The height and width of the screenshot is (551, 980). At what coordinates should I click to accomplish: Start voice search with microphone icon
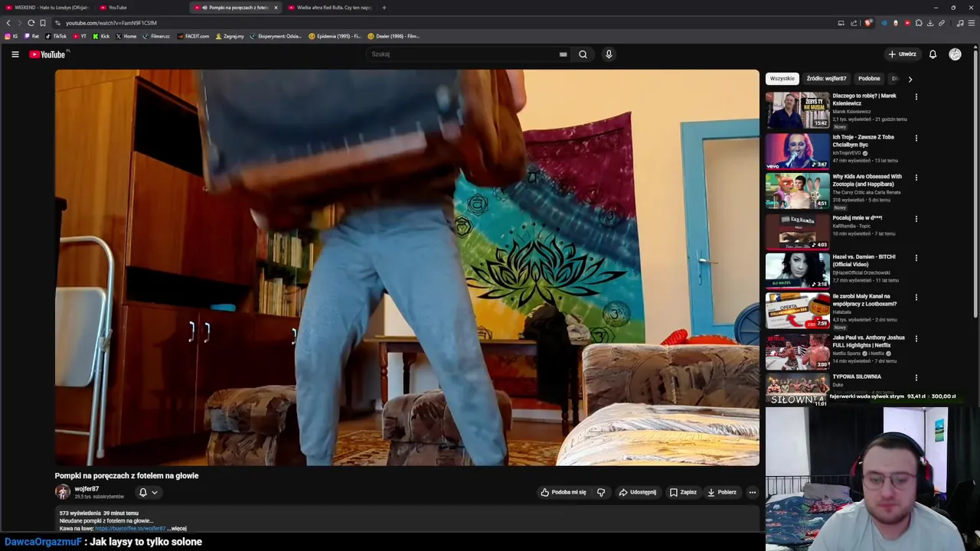(x=609, y=54)
